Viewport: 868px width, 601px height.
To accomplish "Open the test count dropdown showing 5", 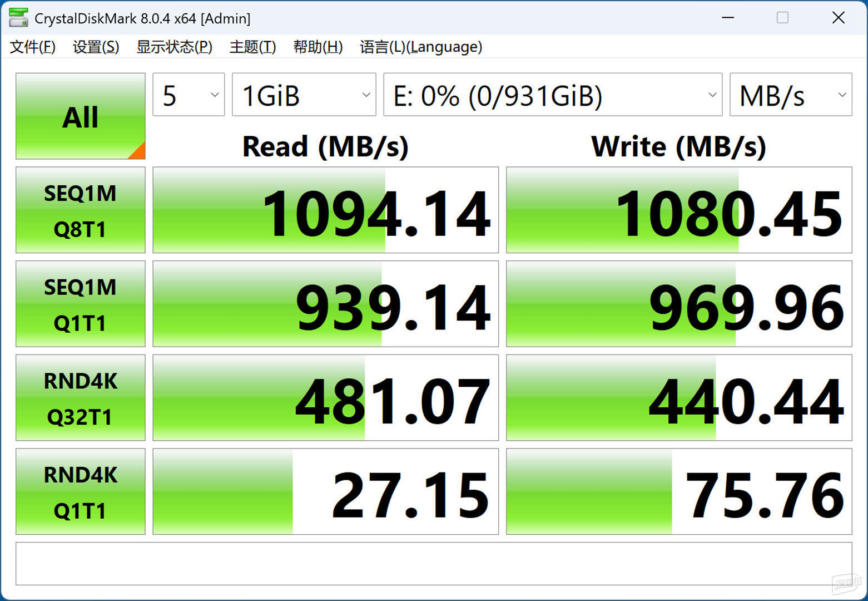I will coord(189,95).
